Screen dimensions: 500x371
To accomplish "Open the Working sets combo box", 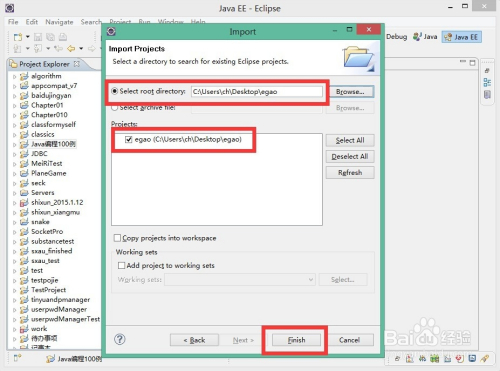I will [x=240, y=279].
